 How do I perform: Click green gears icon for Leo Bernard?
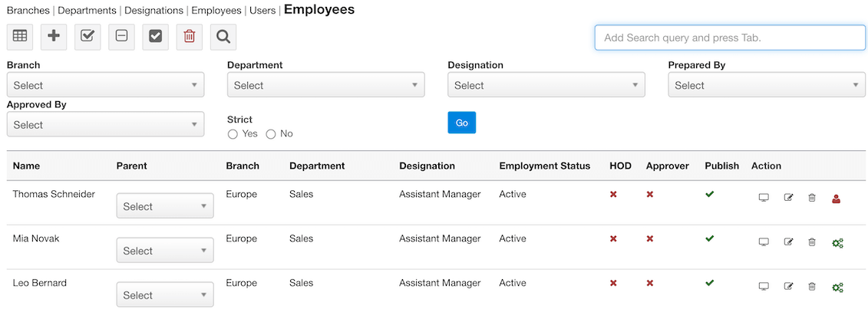click(x=837, y=287)
